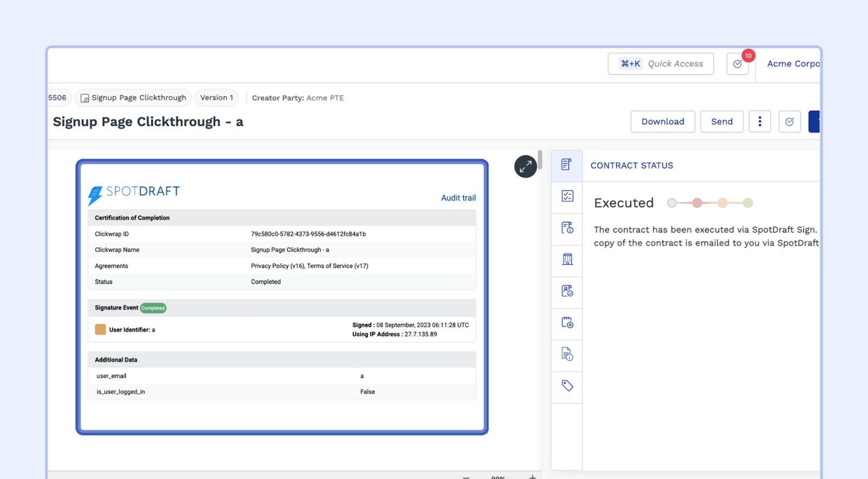Focus the Quick Access search field
Image resolution: width=868 pixels, height=479 pixels.
[x=661, y=64]
